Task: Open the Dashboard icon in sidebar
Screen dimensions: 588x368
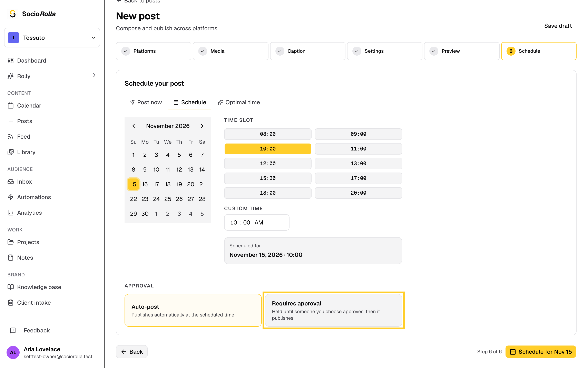Action: click(10, 61)
